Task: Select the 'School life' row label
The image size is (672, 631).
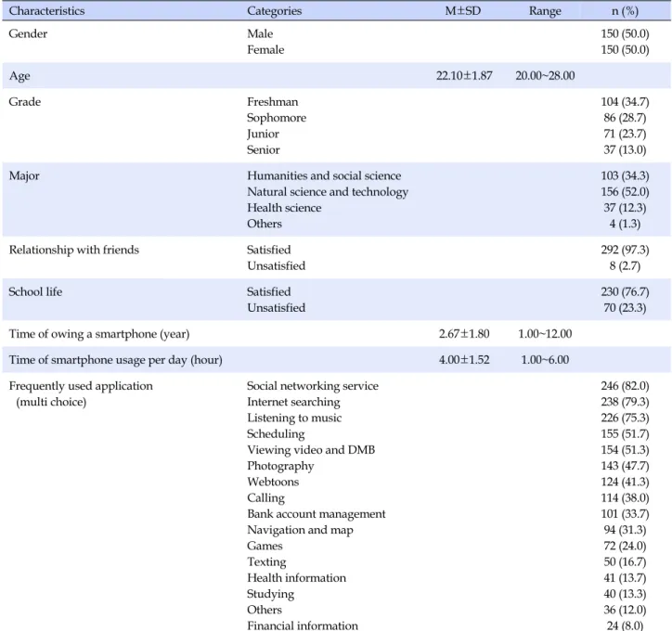Action: tap(35, 292)
